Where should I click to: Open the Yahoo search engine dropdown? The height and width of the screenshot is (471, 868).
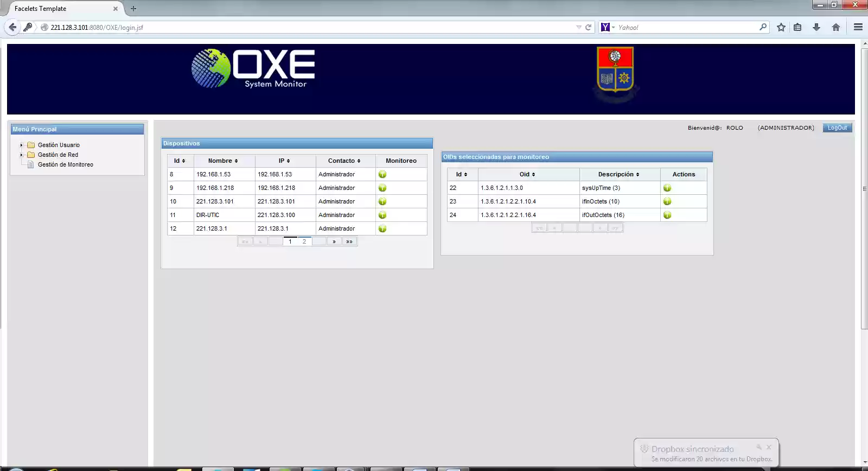[608, 27]
